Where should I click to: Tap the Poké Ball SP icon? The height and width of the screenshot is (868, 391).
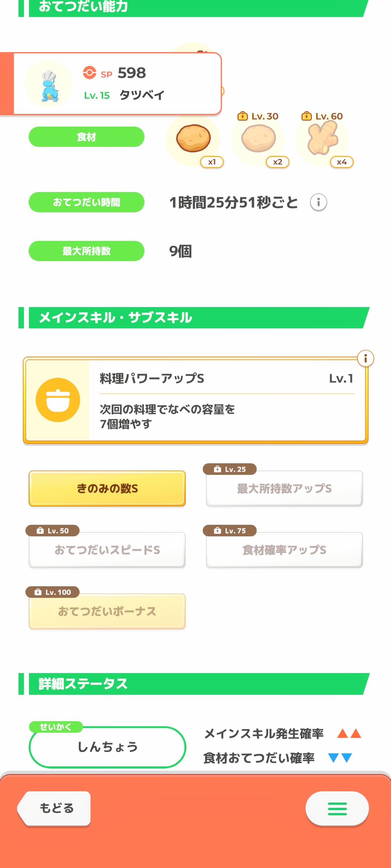pyautogui.click(x=89, y=73)
